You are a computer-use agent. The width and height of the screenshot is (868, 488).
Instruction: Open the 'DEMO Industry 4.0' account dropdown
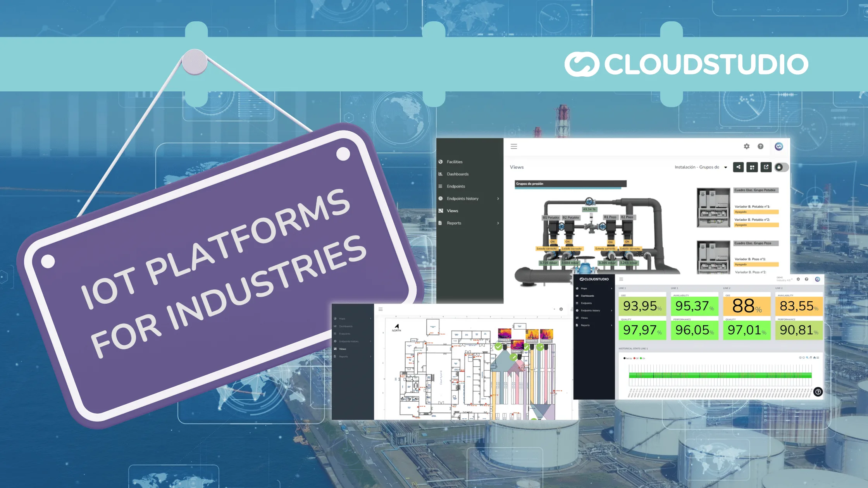[785, 279]
